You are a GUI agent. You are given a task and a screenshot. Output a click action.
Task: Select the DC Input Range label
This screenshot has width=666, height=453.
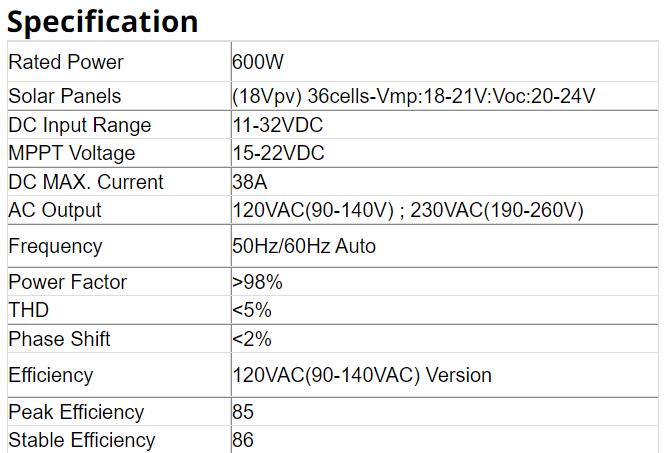[80, 125]
